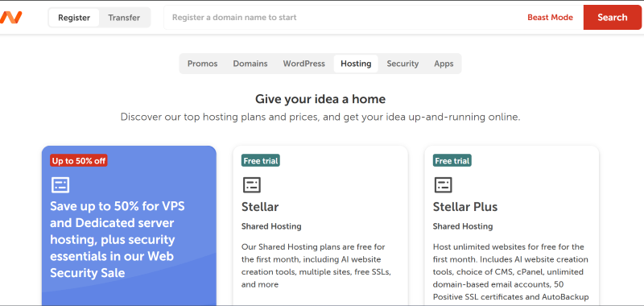
Task: Click the red Search button
Action: point(612,17)
